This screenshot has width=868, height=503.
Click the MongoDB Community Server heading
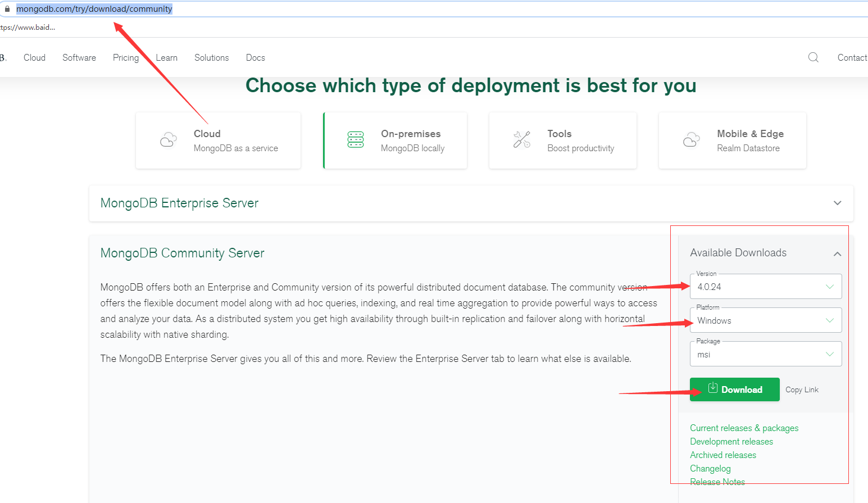point(182,253)
